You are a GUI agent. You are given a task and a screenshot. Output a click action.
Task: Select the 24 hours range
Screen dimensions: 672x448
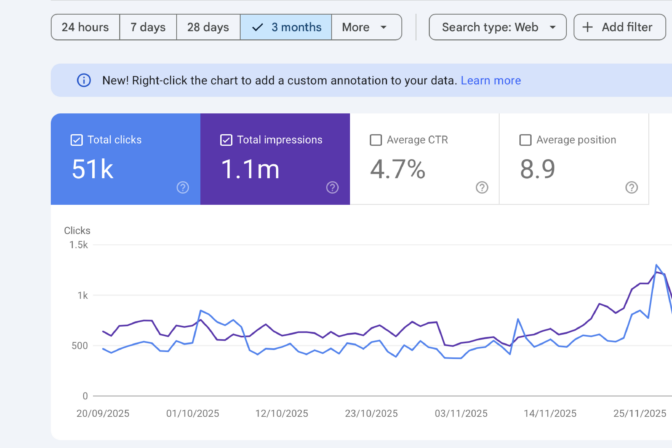(x=85, y=27)
